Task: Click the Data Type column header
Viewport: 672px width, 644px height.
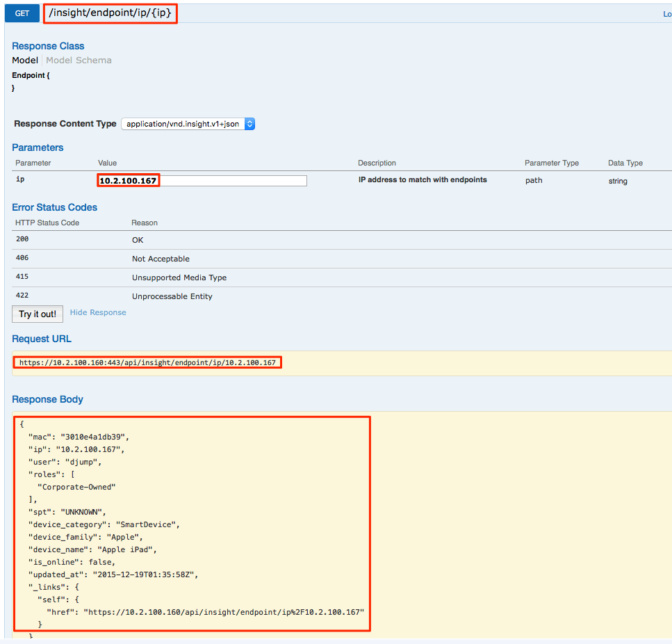Action: pos(625,163)
